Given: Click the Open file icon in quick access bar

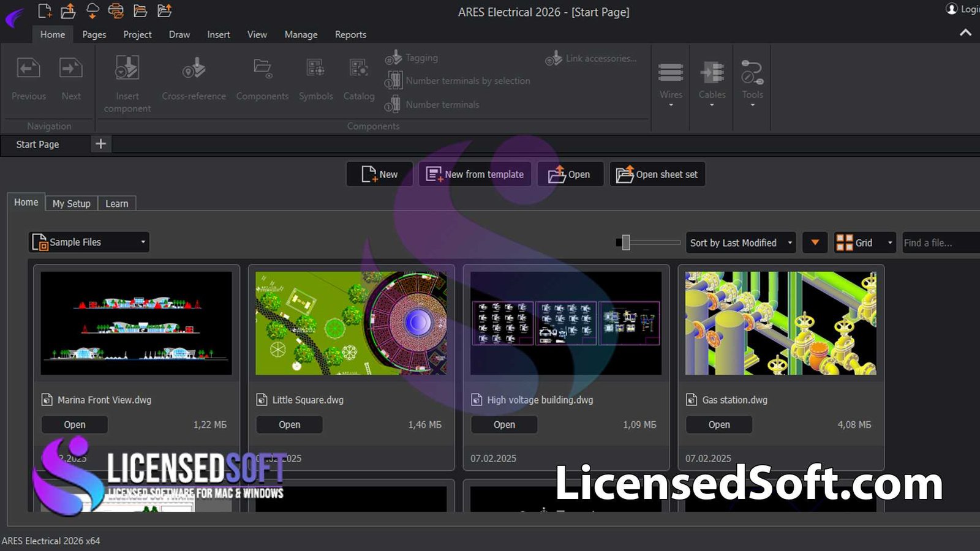Looking at the screenshot, I should coord(68,10).
